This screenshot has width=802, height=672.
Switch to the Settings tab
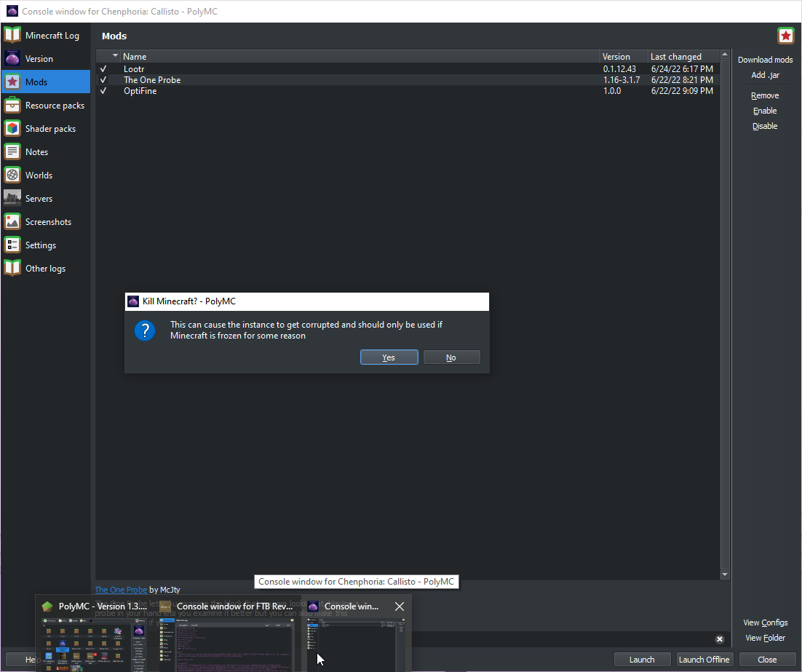pyautogui.click(x=41, y=245)
